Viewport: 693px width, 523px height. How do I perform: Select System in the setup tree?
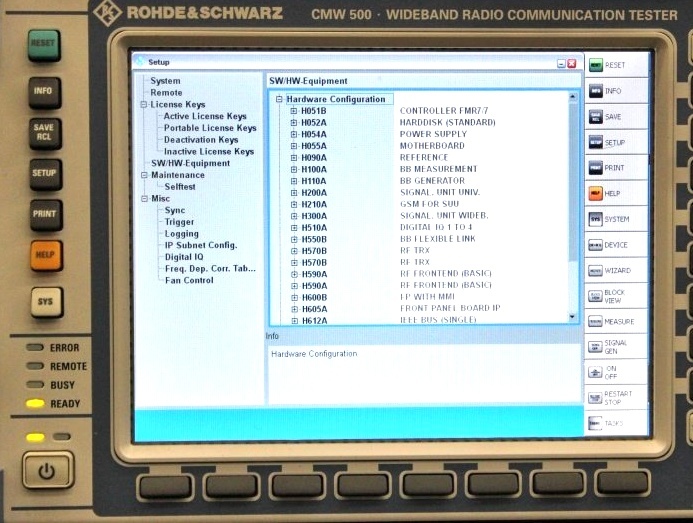tap(165, 81)
